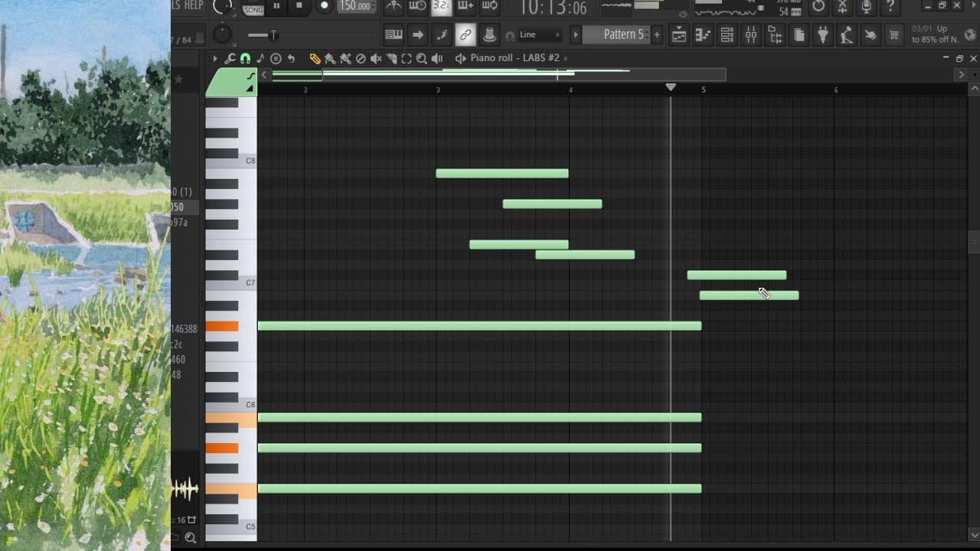
Task: Select the Mute tool in piano roll
Action: [x=376, y=58]
